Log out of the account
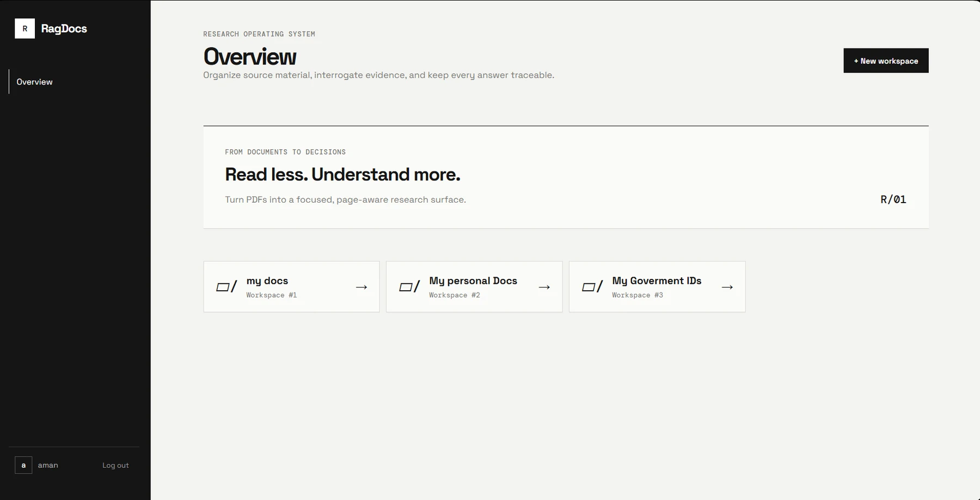980x500 pixels. 115,465
